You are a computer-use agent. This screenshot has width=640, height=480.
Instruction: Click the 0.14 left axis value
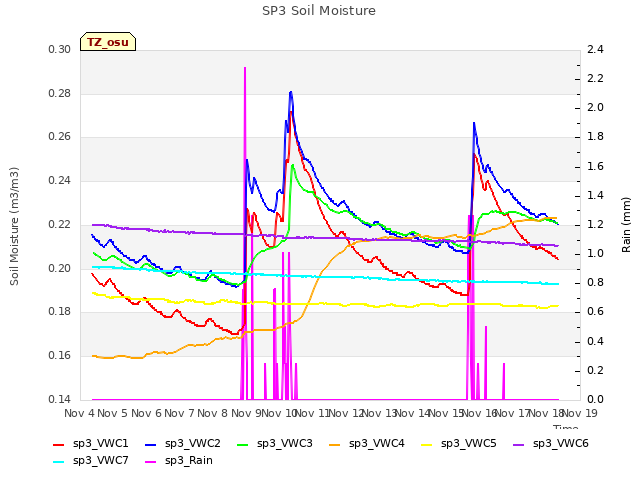click(x=60, y=399)
